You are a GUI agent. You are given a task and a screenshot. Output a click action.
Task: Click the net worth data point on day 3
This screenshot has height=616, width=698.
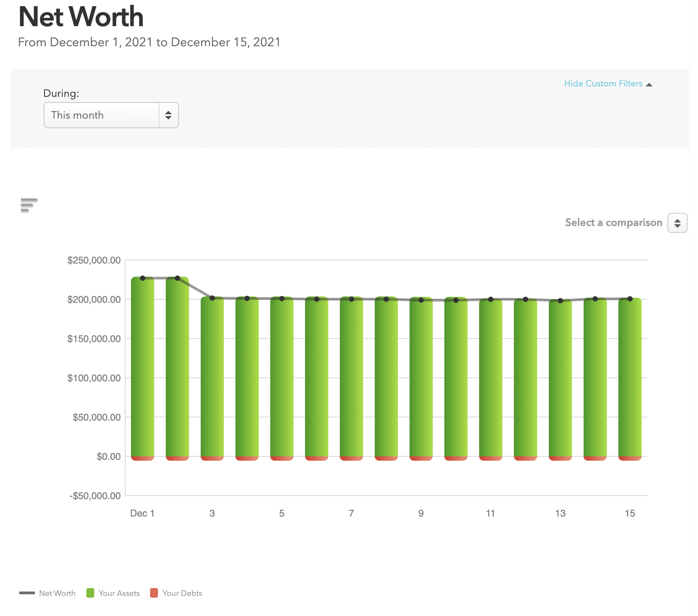click(x=212, y=298)
